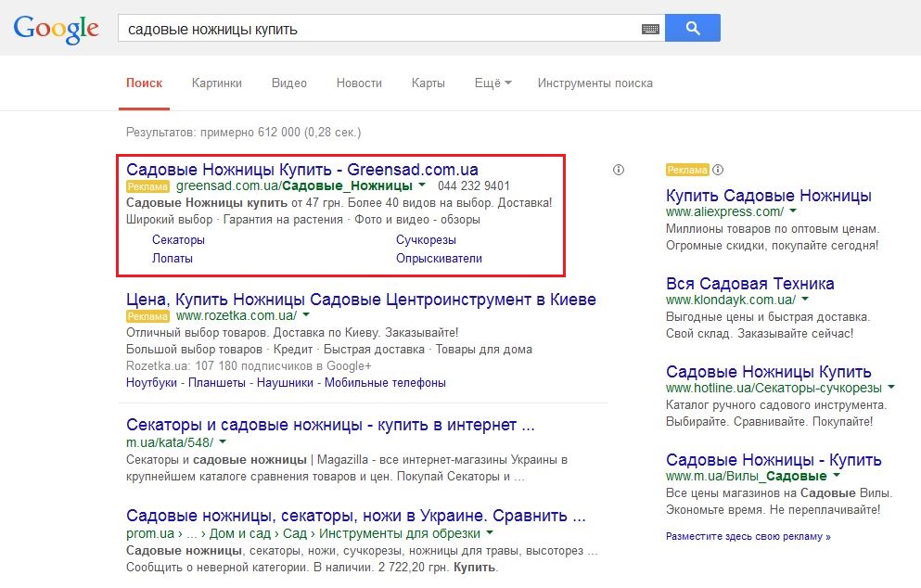Click results count text Результатов: примерно 612 000
Viewport: 921px width, 588px height.
[x=243, y=133]
